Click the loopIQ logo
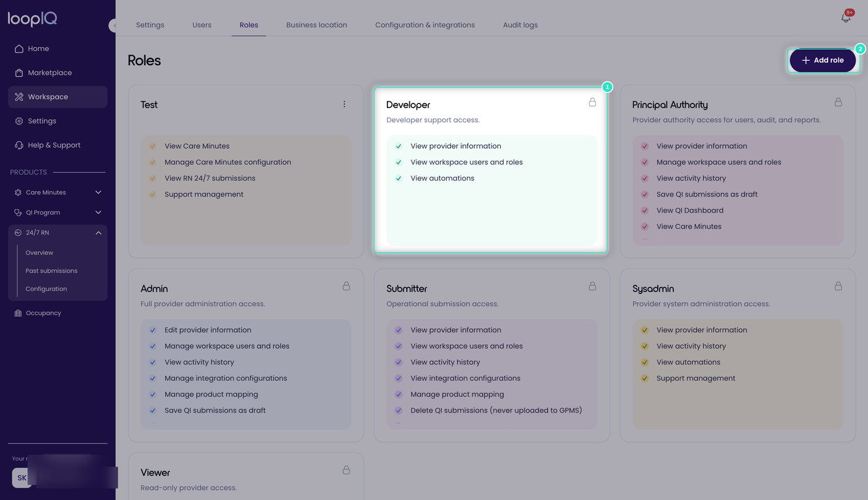 (x=32, y=19)
